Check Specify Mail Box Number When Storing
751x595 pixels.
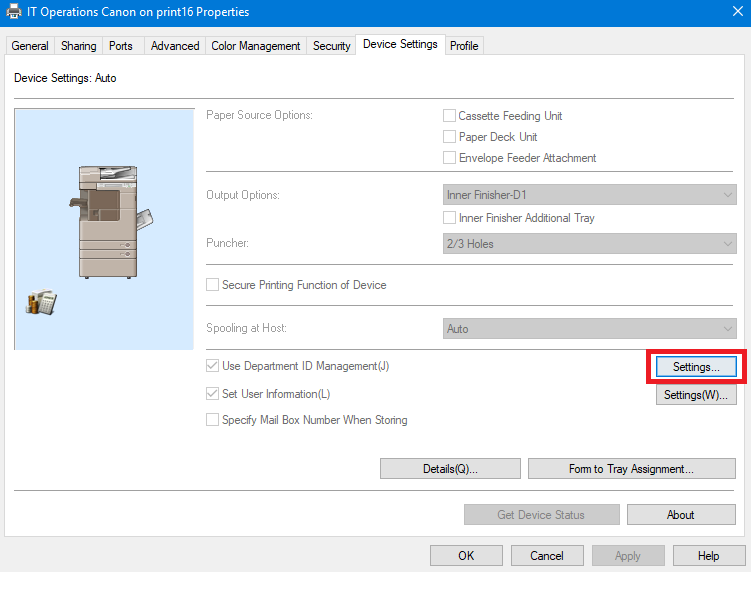pyautogui.click(x=212, y=420)
